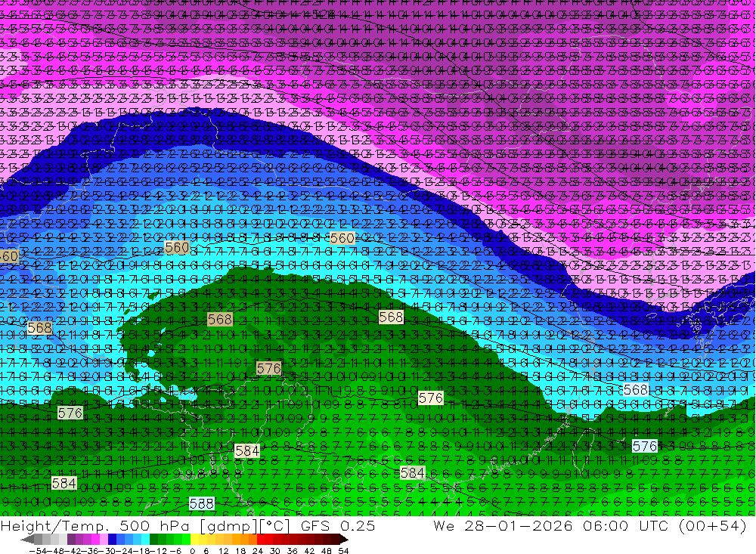Click the dark maroon right arrow of scale
This screenshot has height=554, width=756.
pos(343,540)
